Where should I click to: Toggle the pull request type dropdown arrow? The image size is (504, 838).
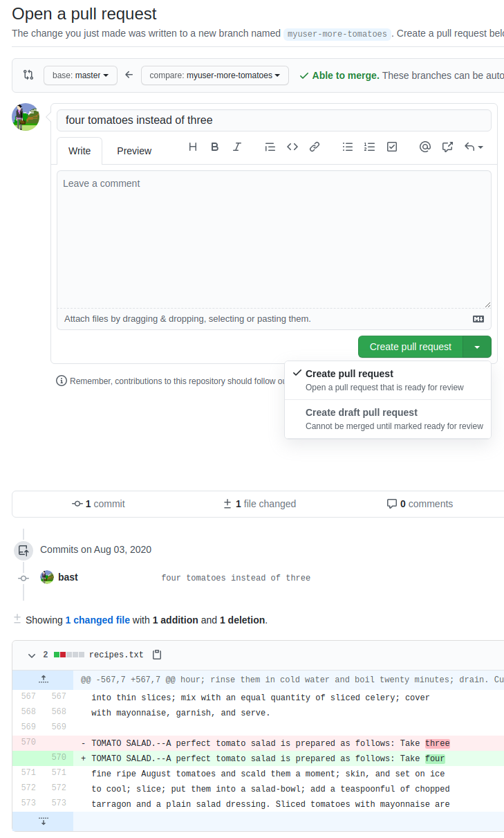[477, 347]
